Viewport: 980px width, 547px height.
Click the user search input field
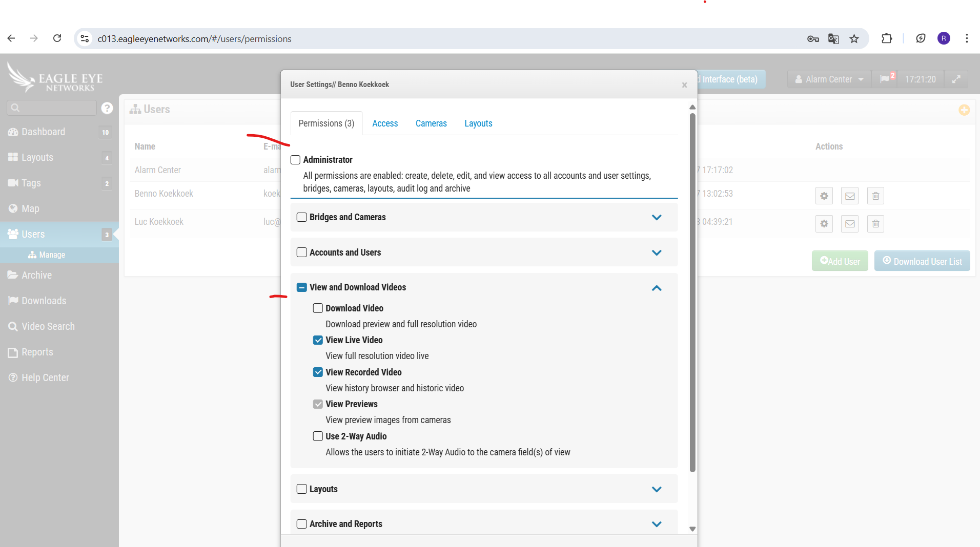(51, 108)
